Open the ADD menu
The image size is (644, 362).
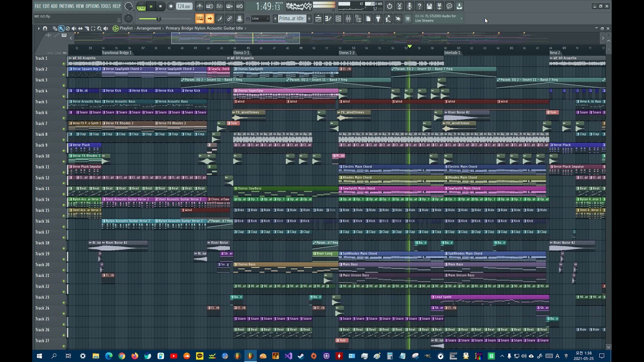click(54, 6)
